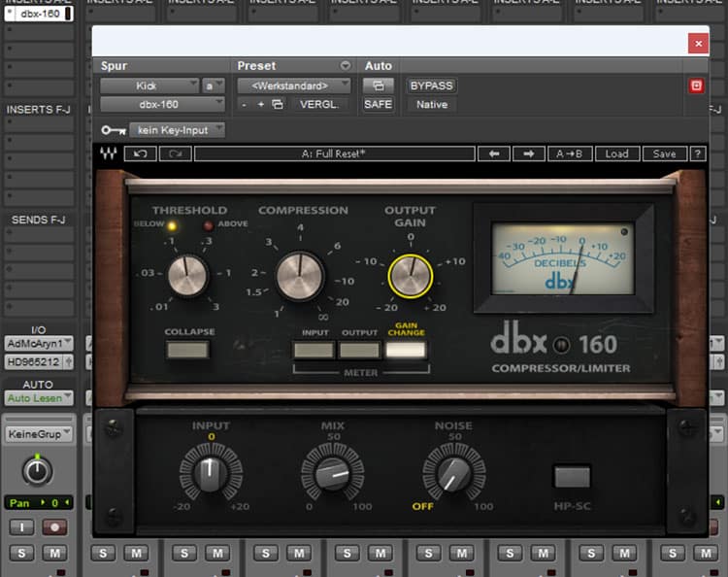
Task: Click the SENDS F-J header
Action: point(38,220)
